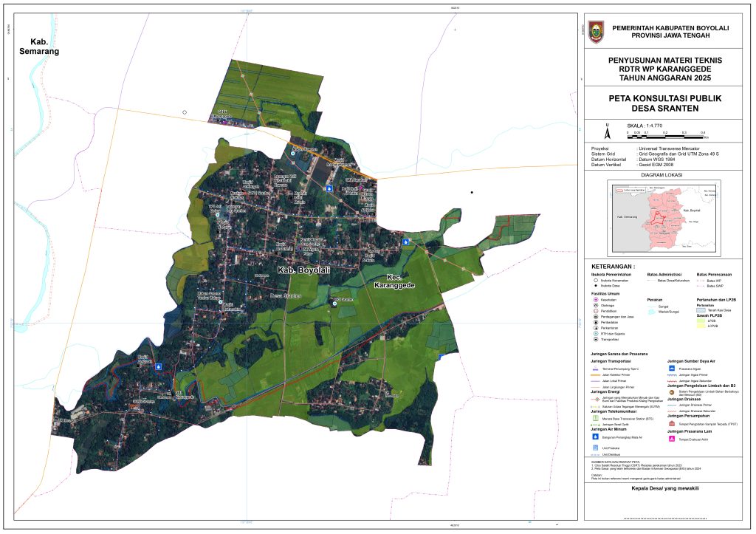The width and height of the screenshot is (756, 534).
Task: Click the Kesehatan facility icon in legend
Action: click(596, 299)
